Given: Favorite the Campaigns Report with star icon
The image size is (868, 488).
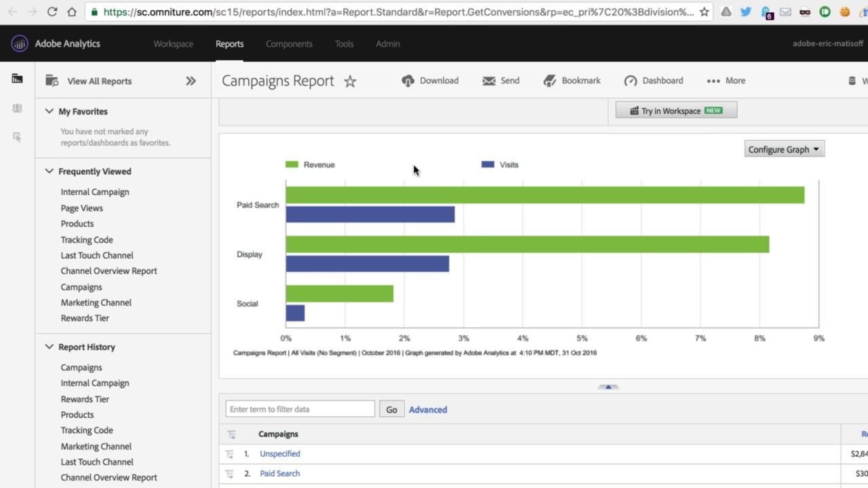Looking at the screenshot, I should click(x=350, y=81).
